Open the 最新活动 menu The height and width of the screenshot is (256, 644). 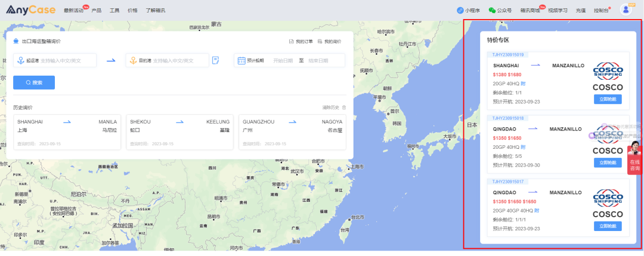click(73, 10)
